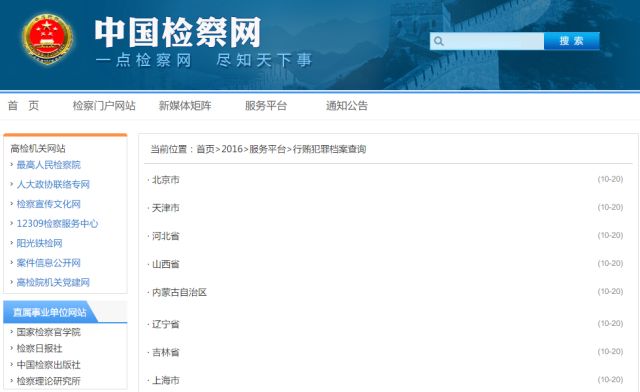Screen dimensions: 640x392
Task: Click the (10-20) date beside 内蒙古自治区
Action: pyautogui.click(x=610, y=292)
